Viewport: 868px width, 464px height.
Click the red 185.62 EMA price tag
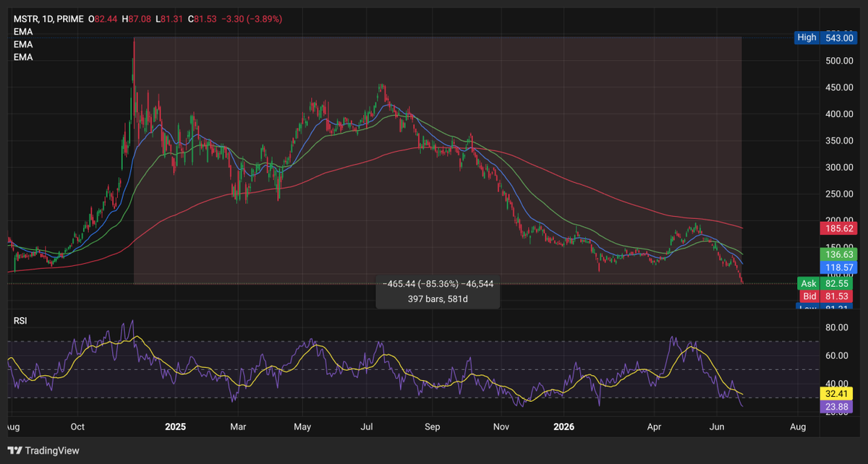pyautogui.click(x=838, y=228)
